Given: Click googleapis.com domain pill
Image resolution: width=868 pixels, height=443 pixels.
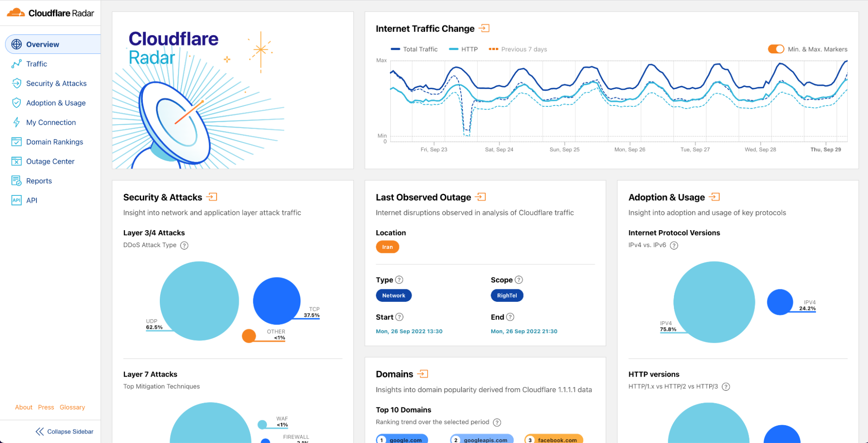Looking at the screenshot, I should tap(482, 439).
